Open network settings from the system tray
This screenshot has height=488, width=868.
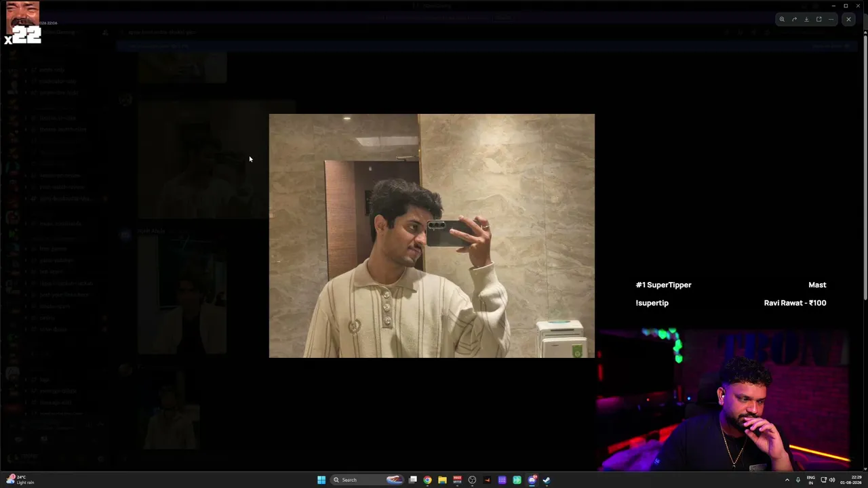tap(824, 480)
